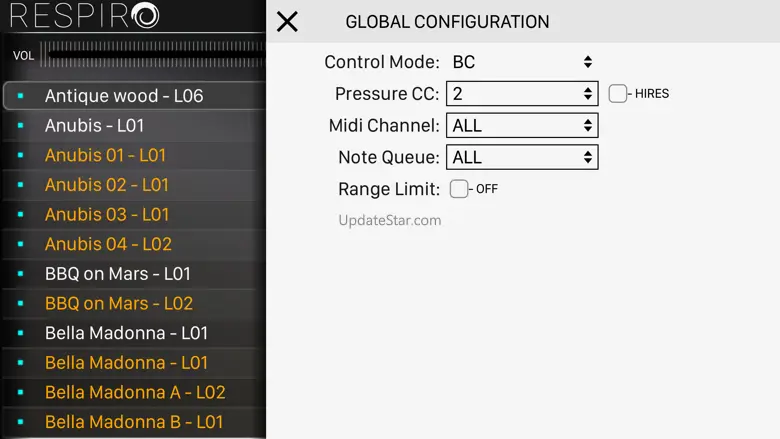Toggle the Range Limit checkbox
This screenshot has width=780, height=439.
click(x=459, y=189)
